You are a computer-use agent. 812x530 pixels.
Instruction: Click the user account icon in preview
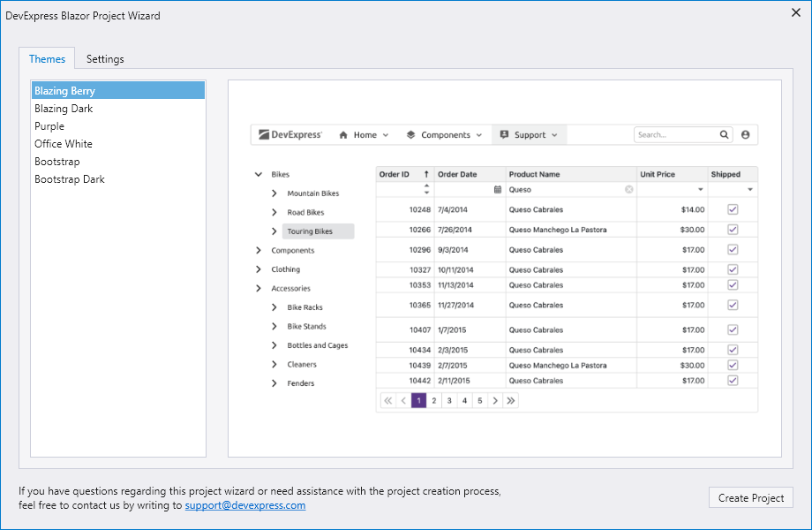click(x=746, y=135)
